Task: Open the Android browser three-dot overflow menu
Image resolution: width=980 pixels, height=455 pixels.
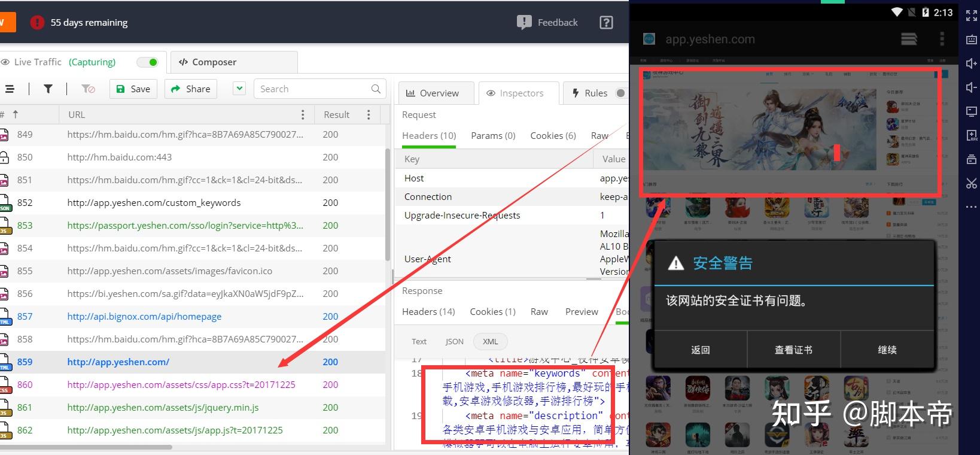Action: pos(942,39)
